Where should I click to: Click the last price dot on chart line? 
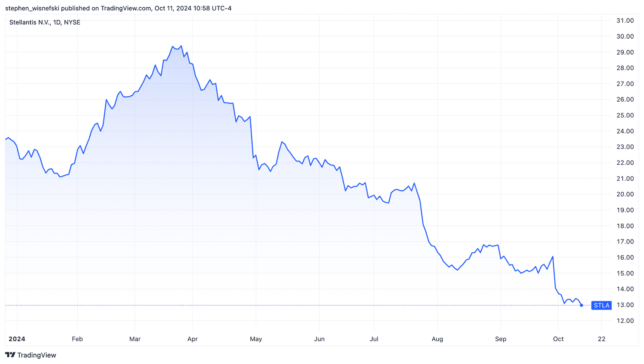581,305
